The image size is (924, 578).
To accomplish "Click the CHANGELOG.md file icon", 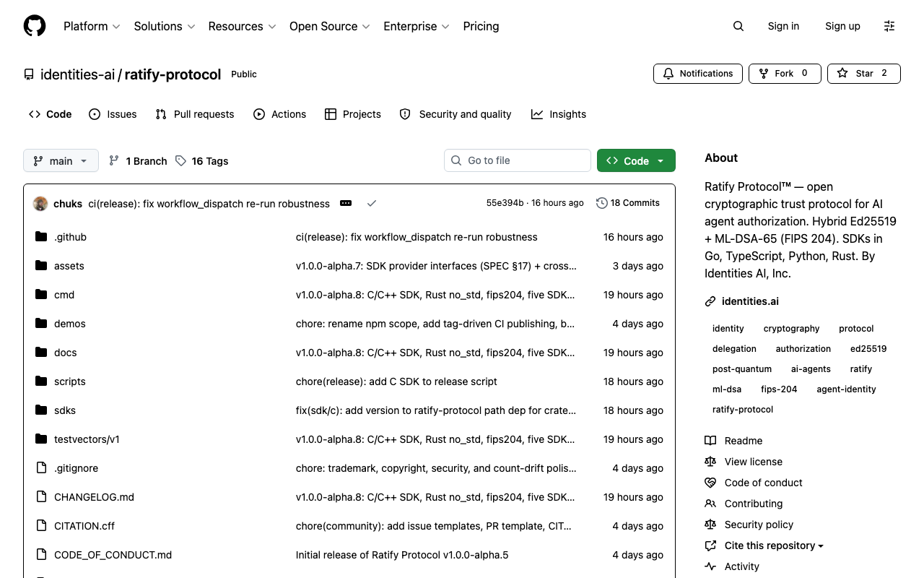I will (x=41, y=496).
